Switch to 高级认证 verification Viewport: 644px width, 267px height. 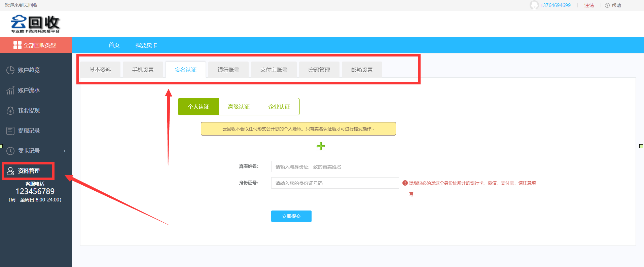[x=239, y=107]
